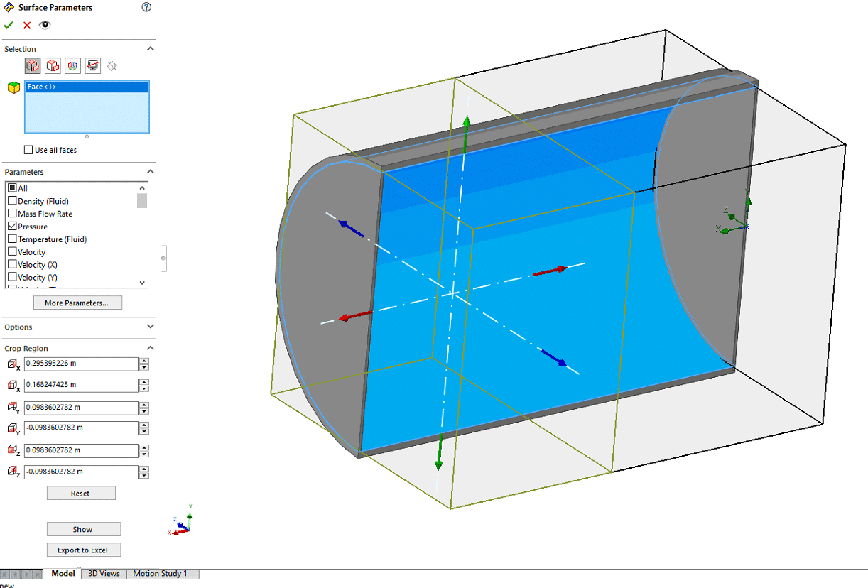Confirm with the green OK checkmark
Image resolution: width=868 pixels, height=588 pixels.
tap(9, 26)
